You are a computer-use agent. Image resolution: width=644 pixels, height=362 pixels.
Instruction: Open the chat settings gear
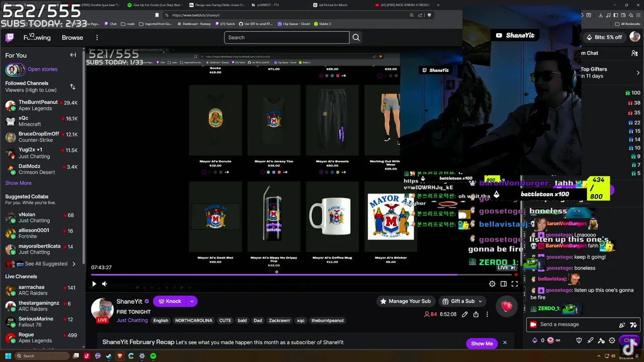[x=612, y=340]
